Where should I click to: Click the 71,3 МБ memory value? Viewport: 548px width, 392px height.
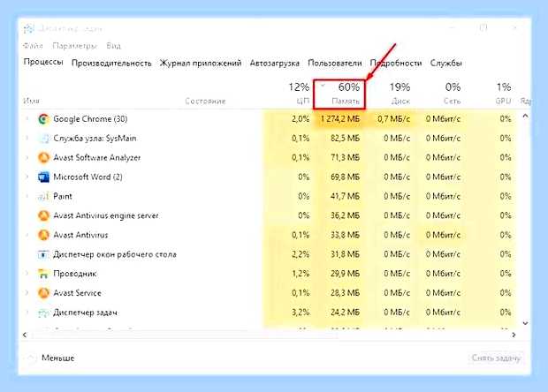click(x=346, y=158)
